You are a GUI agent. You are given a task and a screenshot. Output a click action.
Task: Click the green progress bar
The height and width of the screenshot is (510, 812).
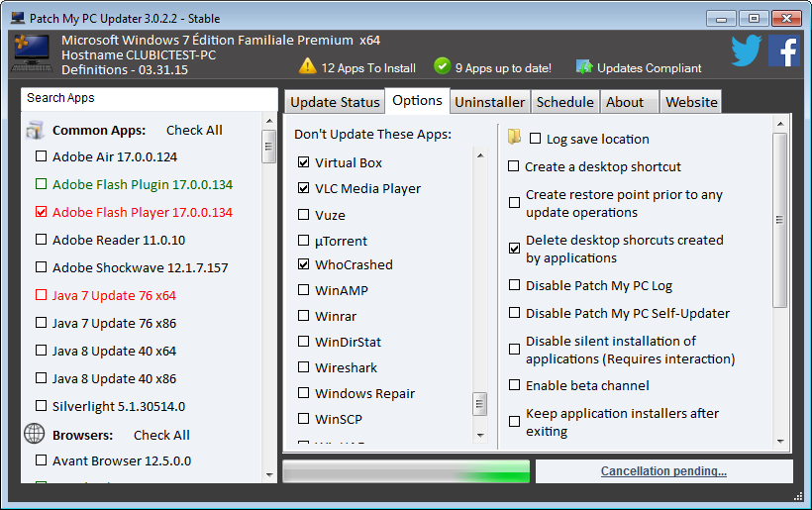click(x=406, y=471)
